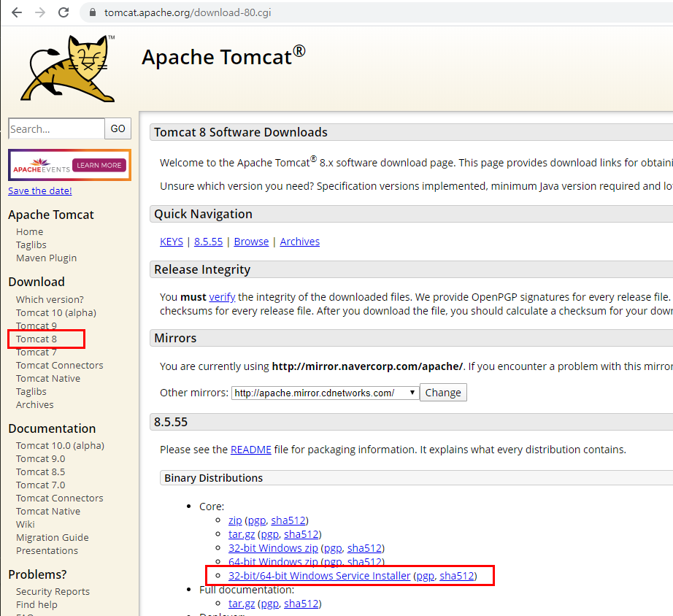
Task: Open the Apache Events Learn More banner
Action: (x=69, y=165)
